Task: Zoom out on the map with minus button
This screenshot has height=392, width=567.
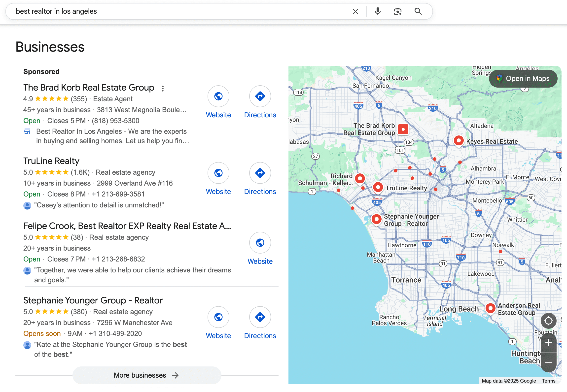Action: (x=548, y=362)
